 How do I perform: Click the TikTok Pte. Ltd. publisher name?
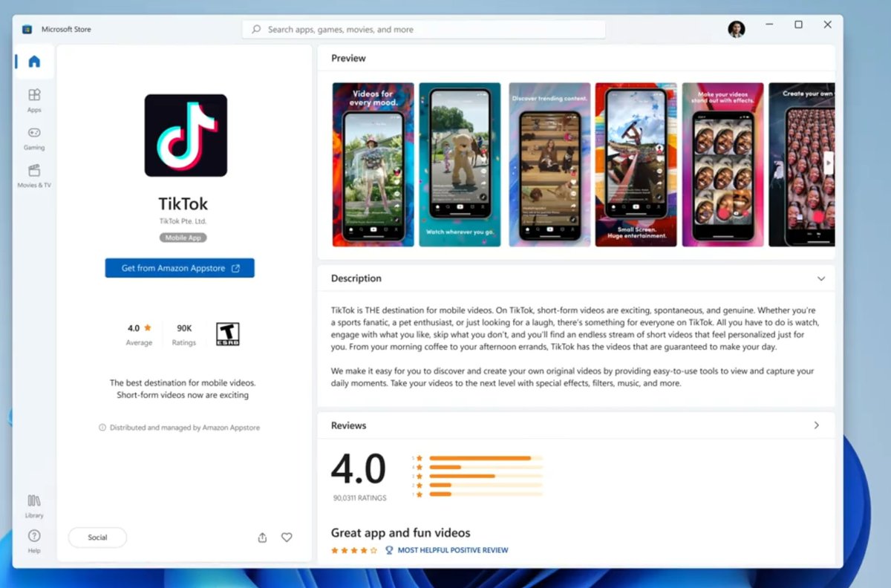183,221
